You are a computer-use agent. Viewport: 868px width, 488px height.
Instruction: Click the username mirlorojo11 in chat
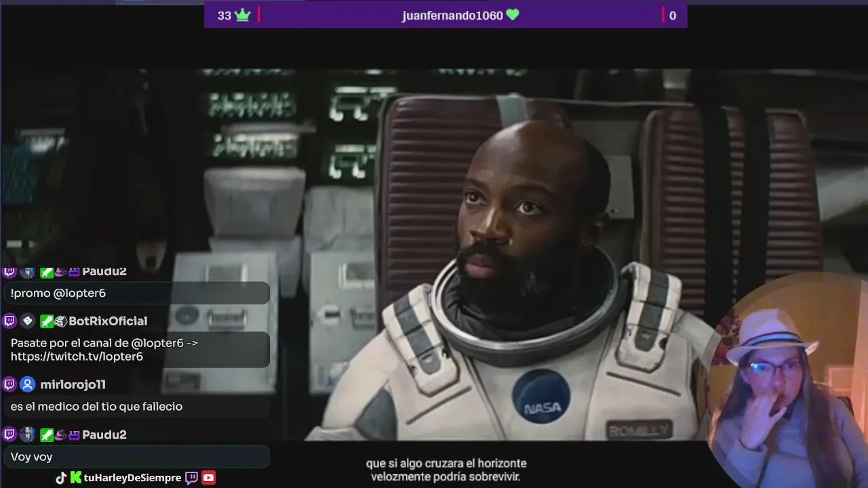[73, 384]
